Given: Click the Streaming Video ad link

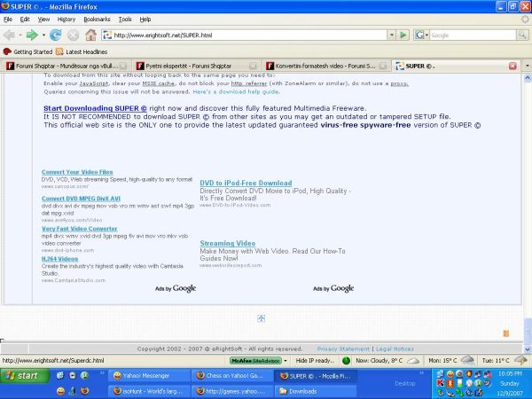Looking at the screenshot, I should click(x=227, y=243).
